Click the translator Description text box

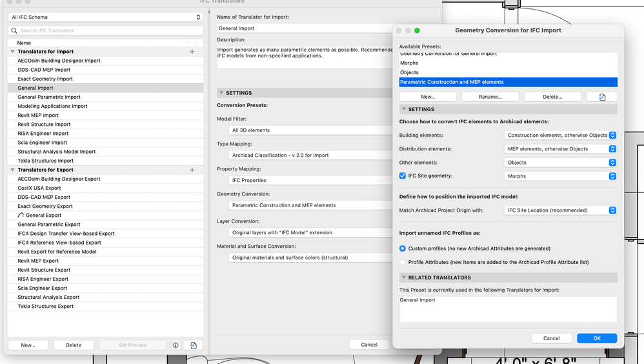tap(305, 57)
